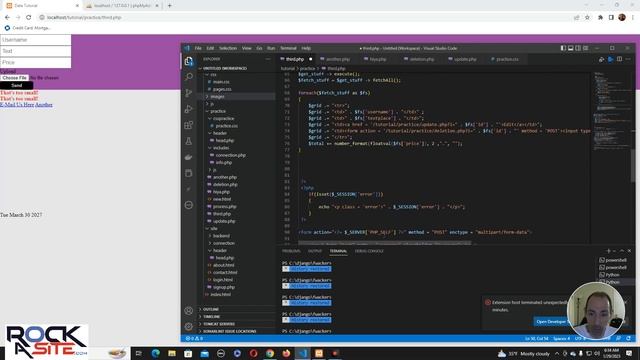This screenshot has width=640, height=360.
Task: Expand the OUTLINE section
Action: point(211,309)
